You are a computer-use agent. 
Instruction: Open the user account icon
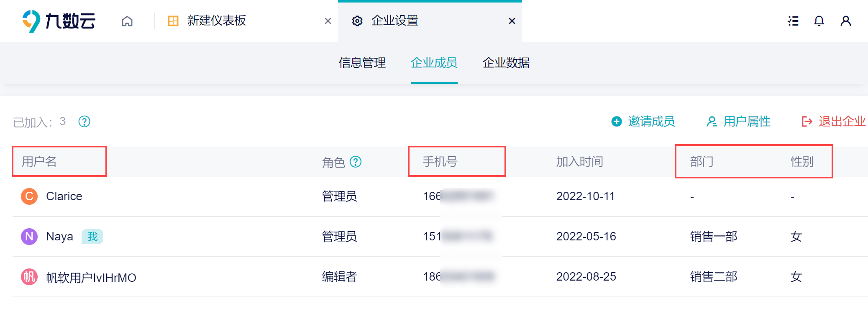coord(845,21)
